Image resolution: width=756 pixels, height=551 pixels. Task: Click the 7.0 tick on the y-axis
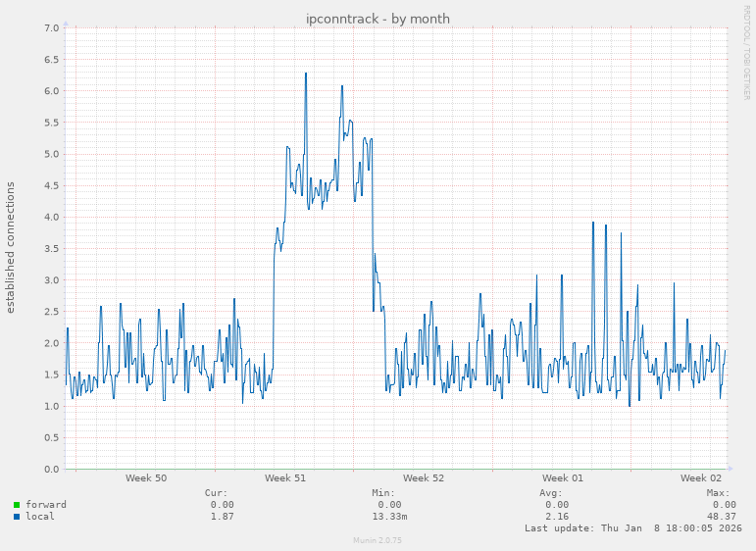(x=52, y=28)
